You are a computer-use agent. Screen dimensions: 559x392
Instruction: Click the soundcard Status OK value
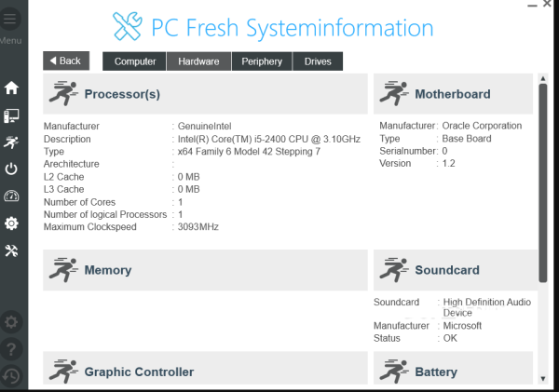[450, 338]
